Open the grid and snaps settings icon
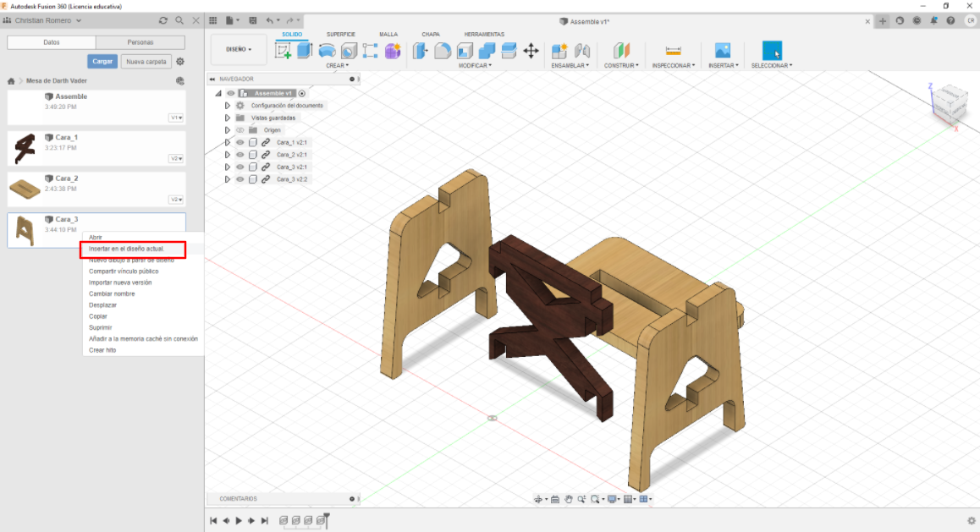The image size is (980, 532). pos(628,499)
